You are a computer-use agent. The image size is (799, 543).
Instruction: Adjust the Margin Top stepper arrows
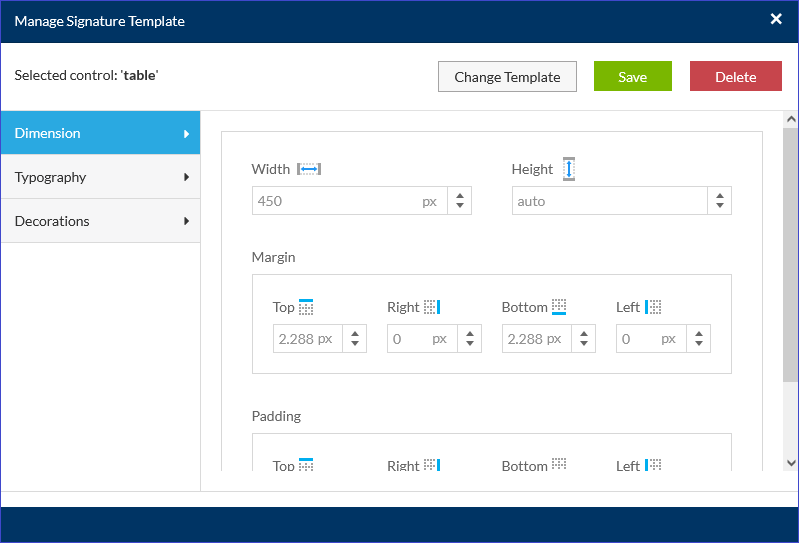click(354, 339)
